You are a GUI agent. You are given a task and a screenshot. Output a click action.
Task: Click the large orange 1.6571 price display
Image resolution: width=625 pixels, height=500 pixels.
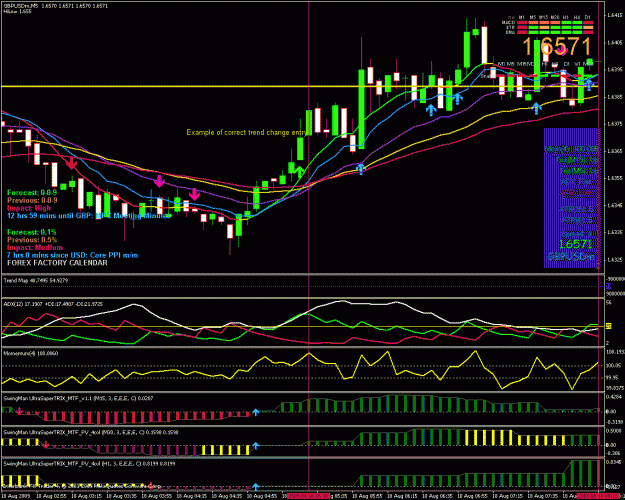[557, 47]
